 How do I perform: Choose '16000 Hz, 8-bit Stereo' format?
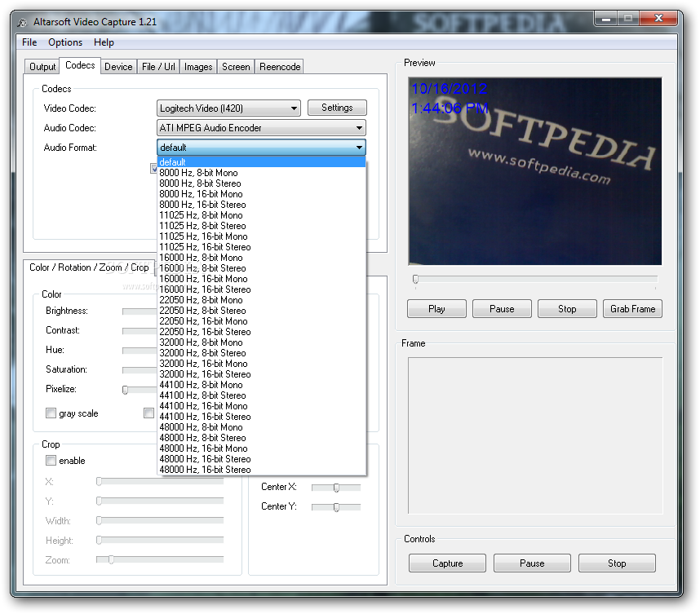[x=261, y=268]
